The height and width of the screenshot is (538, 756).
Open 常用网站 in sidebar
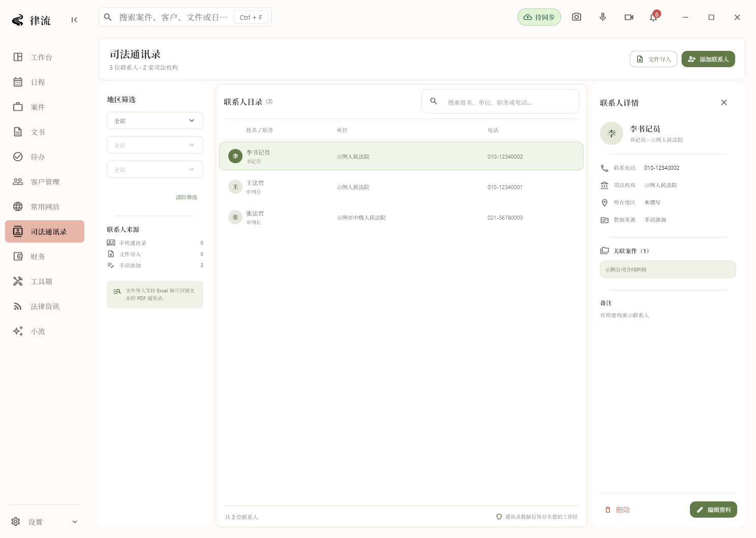click(x=45, y=206)
